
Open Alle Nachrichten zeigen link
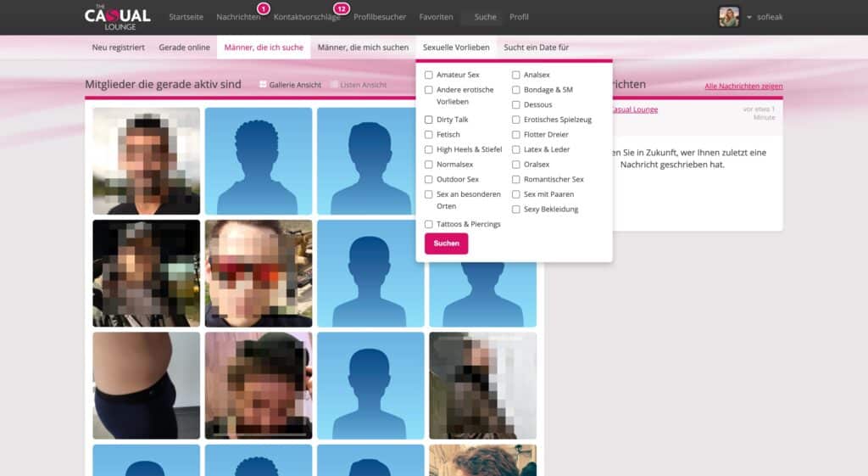(743, 86)
